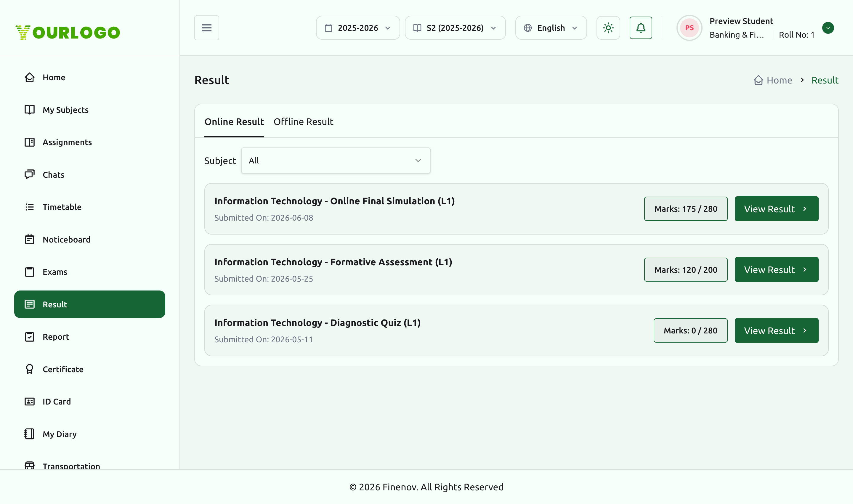Click the Marks: 175 / 280 badge

pos(686,209)
